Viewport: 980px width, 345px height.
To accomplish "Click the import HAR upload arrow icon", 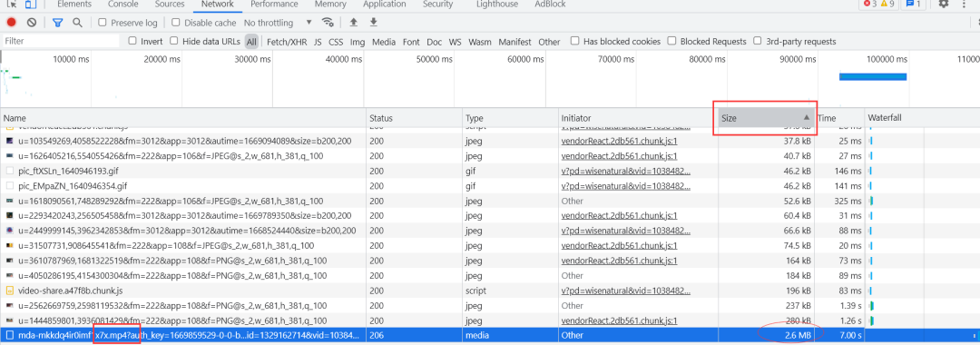I will [353, 23].
